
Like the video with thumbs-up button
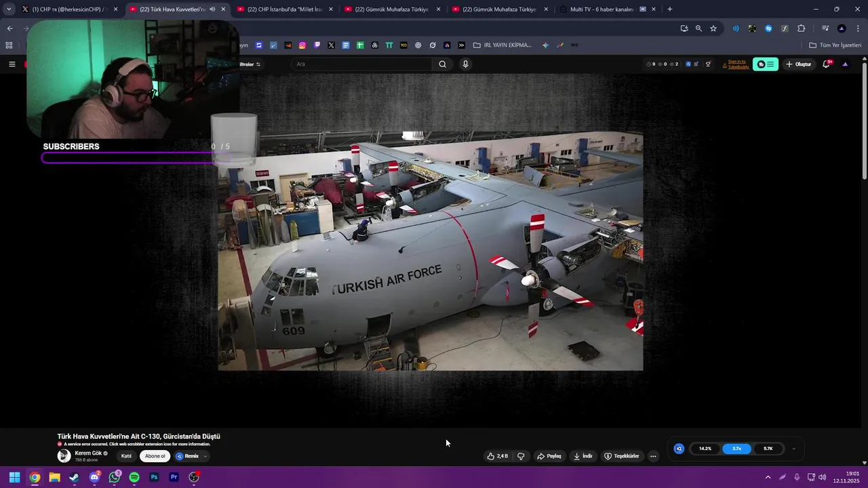click(x=497, y=456)
